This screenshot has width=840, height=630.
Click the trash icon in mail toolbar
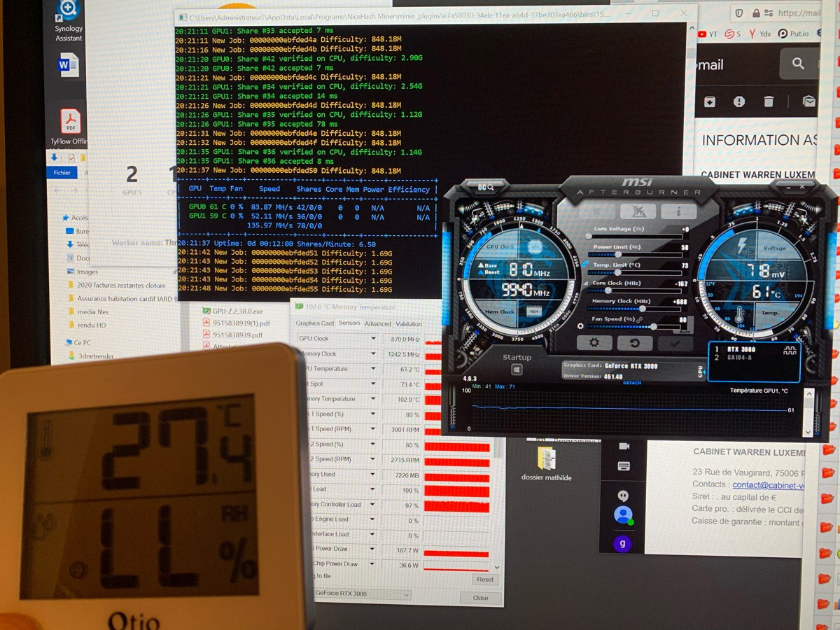point(769,101)
